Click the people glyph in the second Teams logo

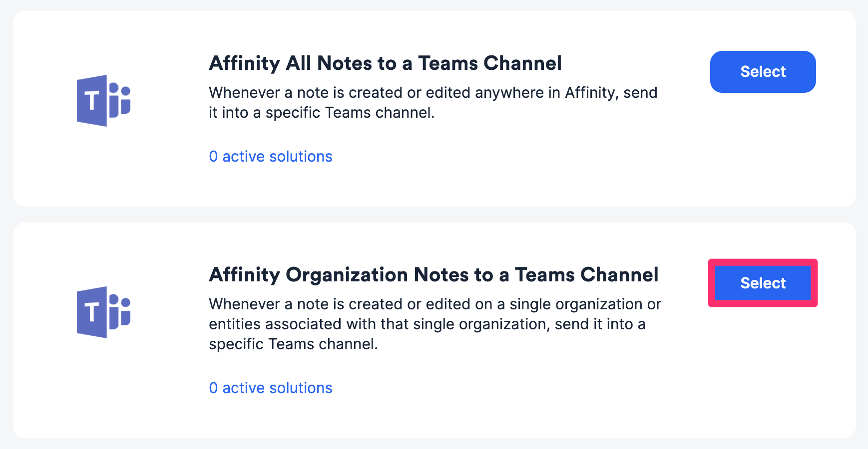pyautogui.click(x=120, y=311)
